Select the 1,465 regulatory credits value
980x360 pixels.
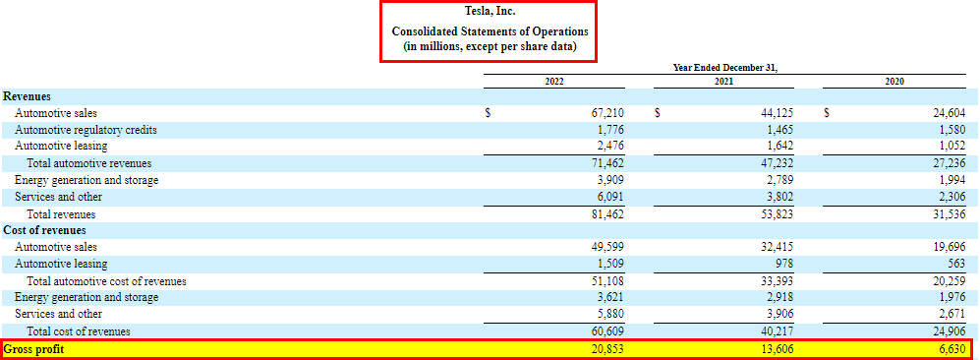(x=781, y=130)
